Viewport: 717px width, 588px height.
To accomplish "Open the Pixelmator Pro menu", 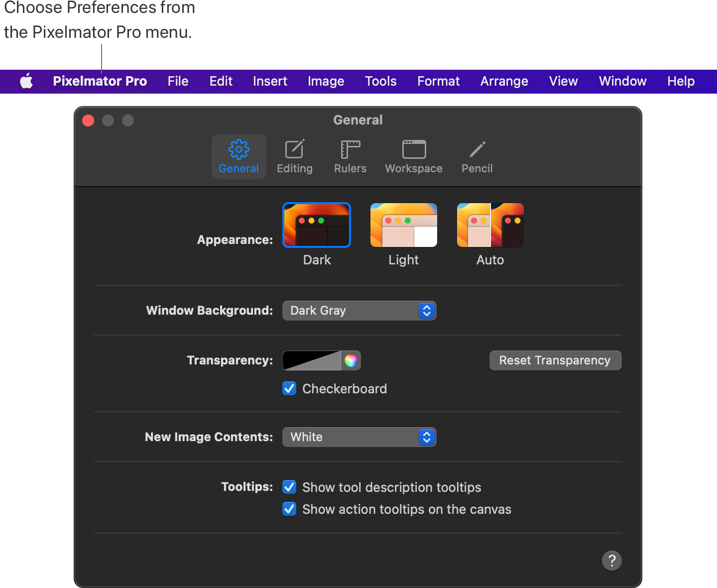I will point(100,81).
